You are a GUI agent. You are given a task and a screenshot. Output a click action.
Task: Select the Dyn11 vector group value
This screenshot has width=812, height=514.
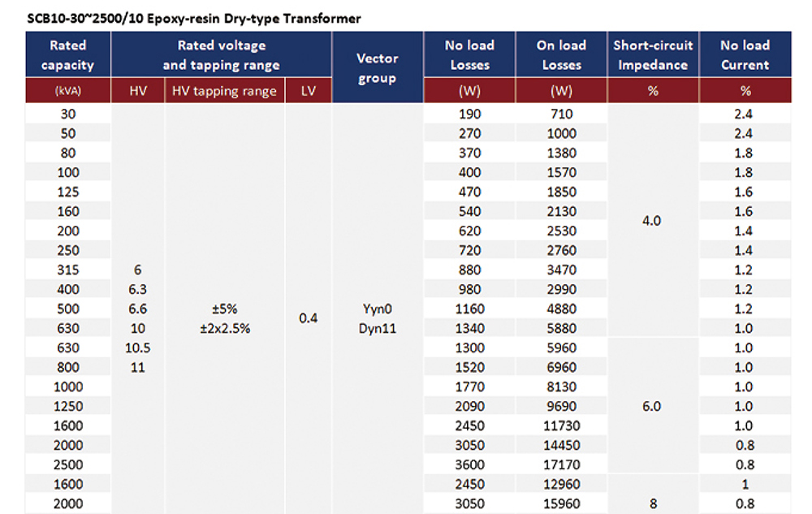[x=377, y=329]
